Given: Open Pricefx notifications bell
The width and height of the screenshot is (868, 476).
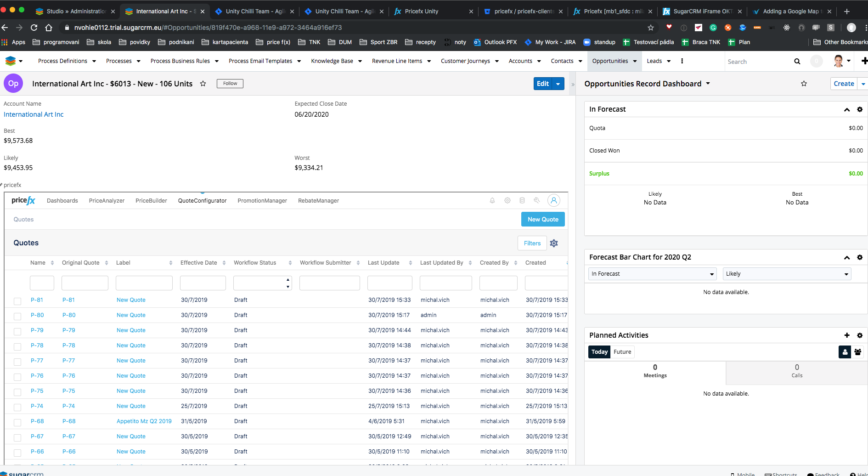Looking at the screenshot, I should pos(492,200).
